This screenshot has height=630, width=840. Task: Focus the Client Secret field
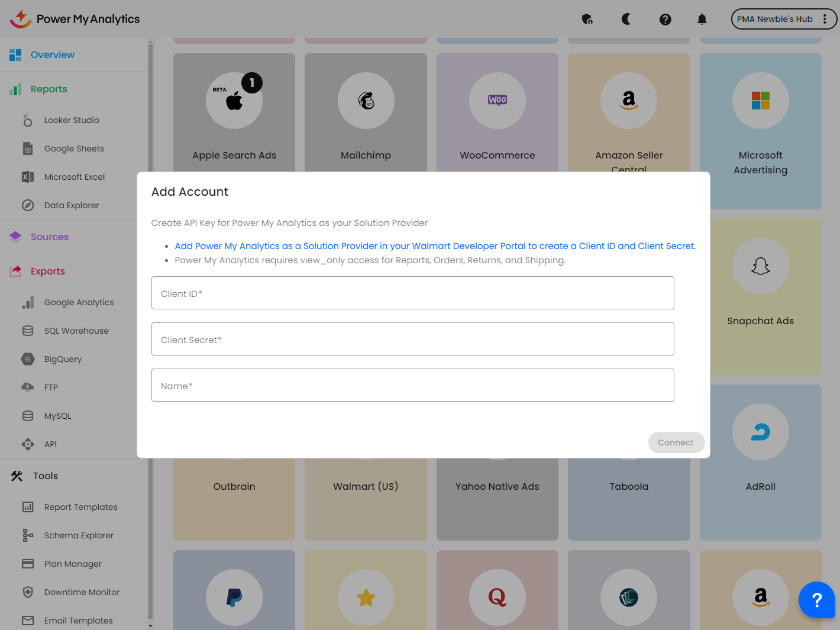click(412, 339)
